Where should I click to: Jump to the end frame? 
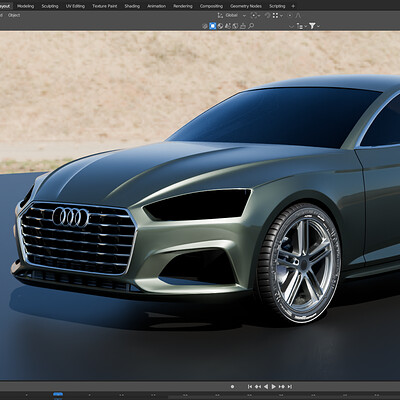pyautogui.click(x=290, y=387)
